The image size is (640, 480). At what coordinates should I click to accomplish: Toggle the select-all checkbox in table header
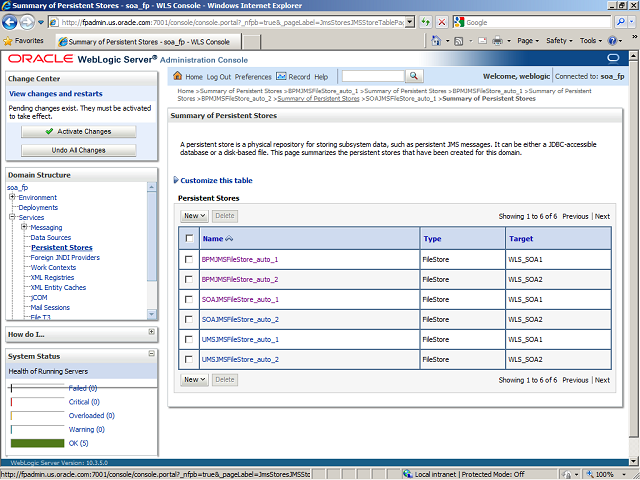click(189, 239)
